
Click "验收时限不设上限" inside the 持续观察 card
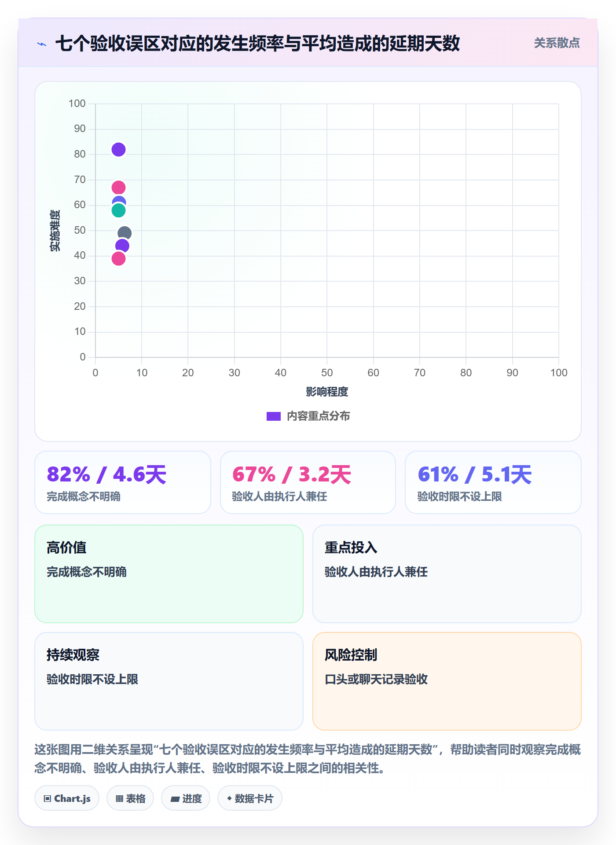pyautogui.click(x=92, y=679)
